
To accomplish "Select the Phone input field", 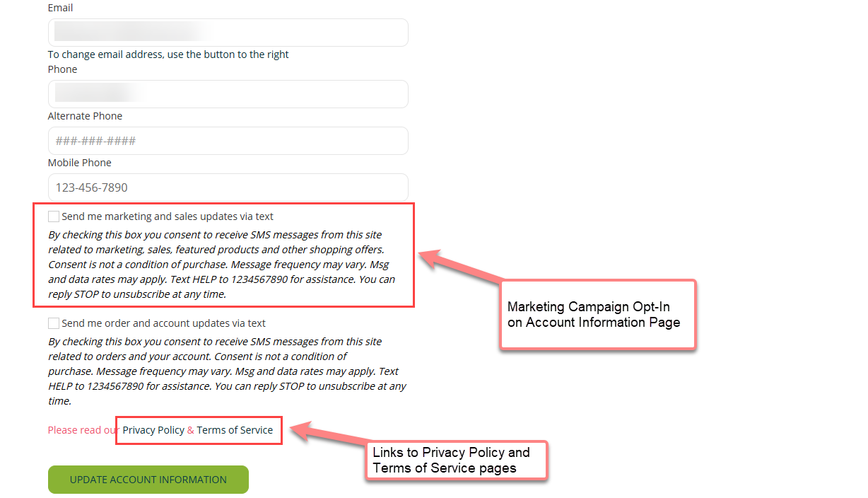I will 228,94.
